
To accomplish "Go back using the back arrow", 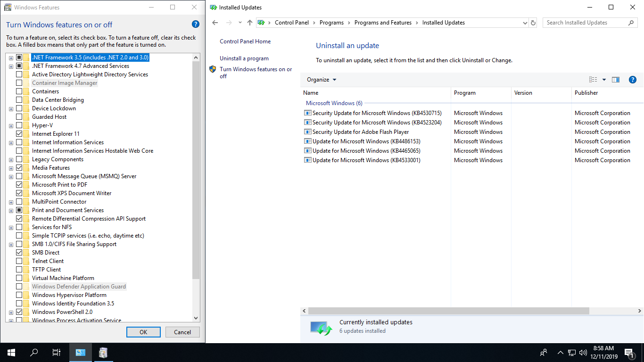I will pyautogui.click(x=215, y=23).
